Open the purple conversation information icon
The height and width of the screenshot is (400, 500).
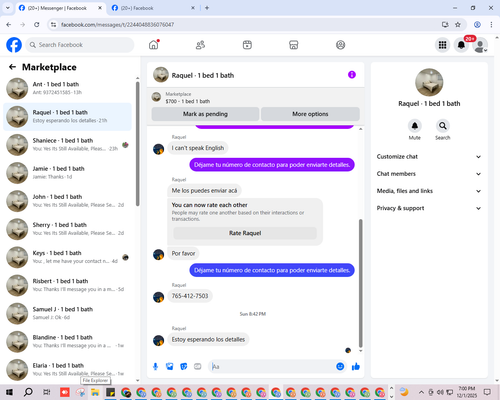352,75
